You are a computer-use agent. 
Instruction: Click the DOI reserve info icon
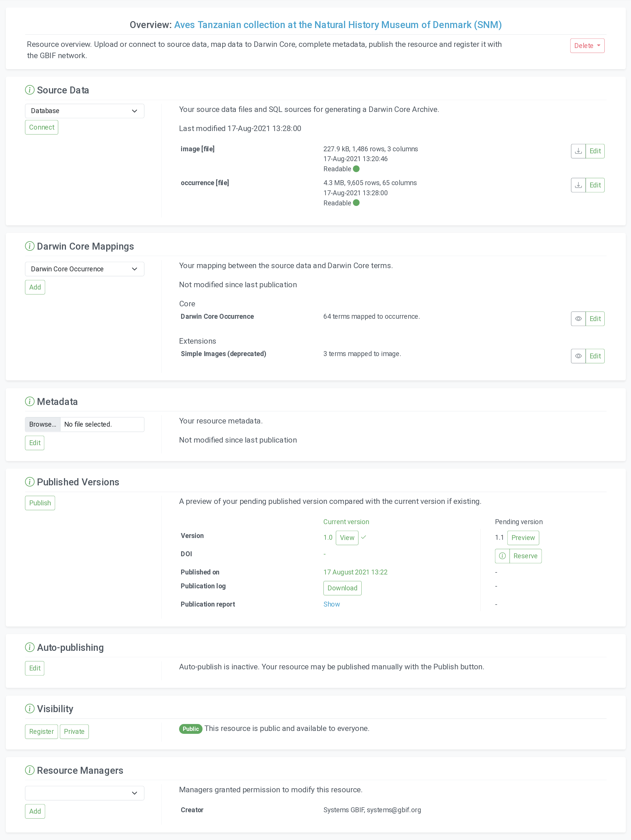pyautogui.click(x=502, y=556)
